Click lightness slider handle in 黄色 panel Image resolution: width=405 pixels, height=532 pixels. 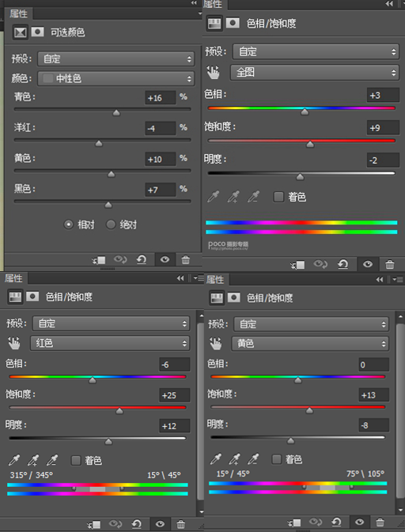click(x=290, y=440)
